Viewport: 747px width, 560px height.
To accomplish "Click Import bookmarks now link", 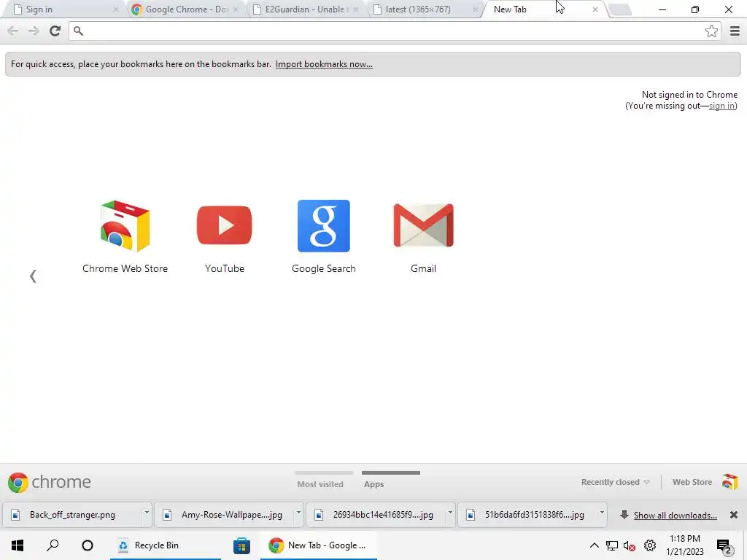I will (324, 64).
